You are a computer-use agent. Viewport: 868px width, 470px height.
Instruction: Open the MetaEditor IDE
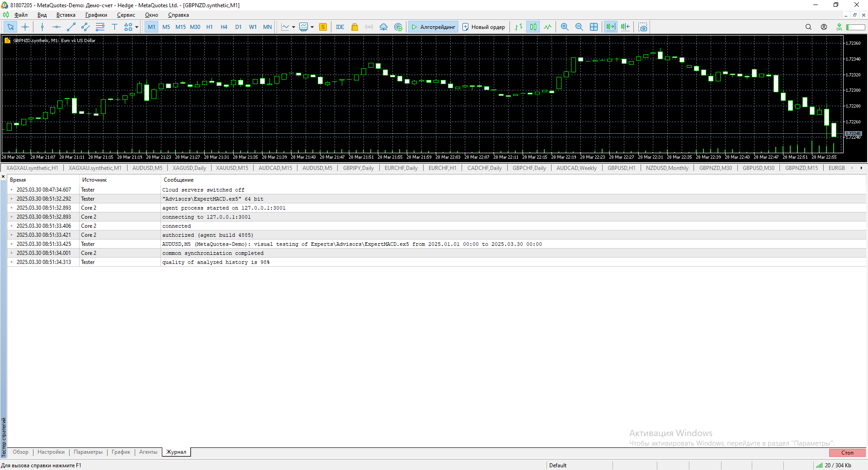click(340, 27)
